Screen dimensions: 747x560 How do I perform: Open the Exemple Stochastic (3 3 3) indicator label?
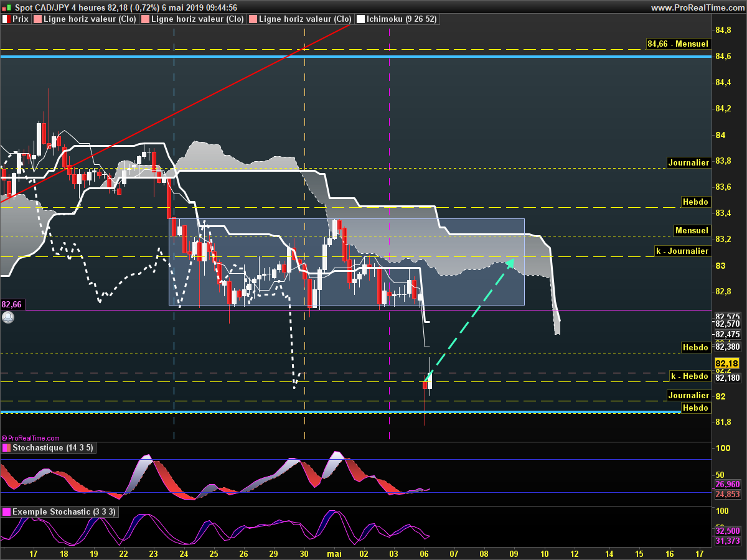pyautogui.click(x=59, y=511)
